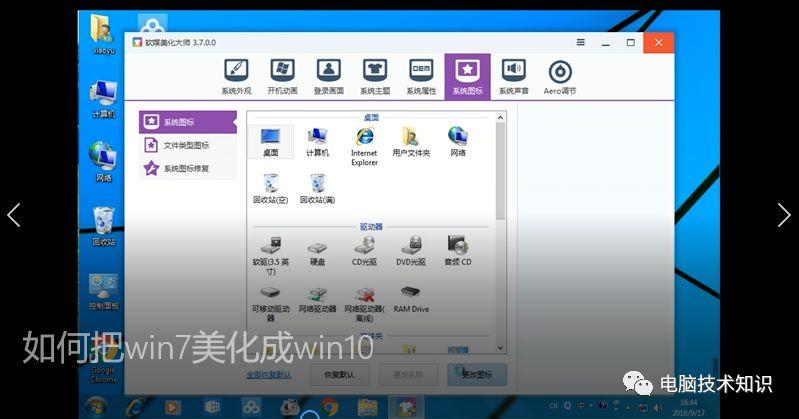Select the 音频 CD icon
This screenshot has height=419, width=799.
(458, 252)
